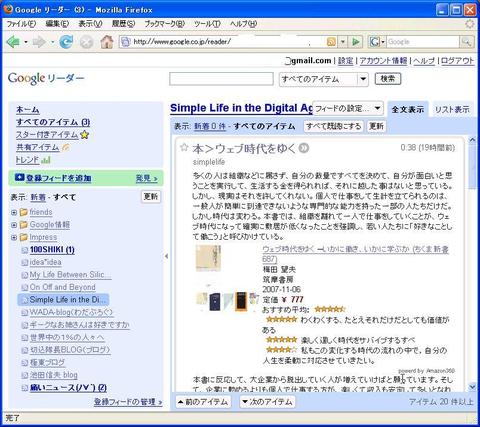480x427 pixels.
Task: Click the book cover thumbnail
Action: 208,259
